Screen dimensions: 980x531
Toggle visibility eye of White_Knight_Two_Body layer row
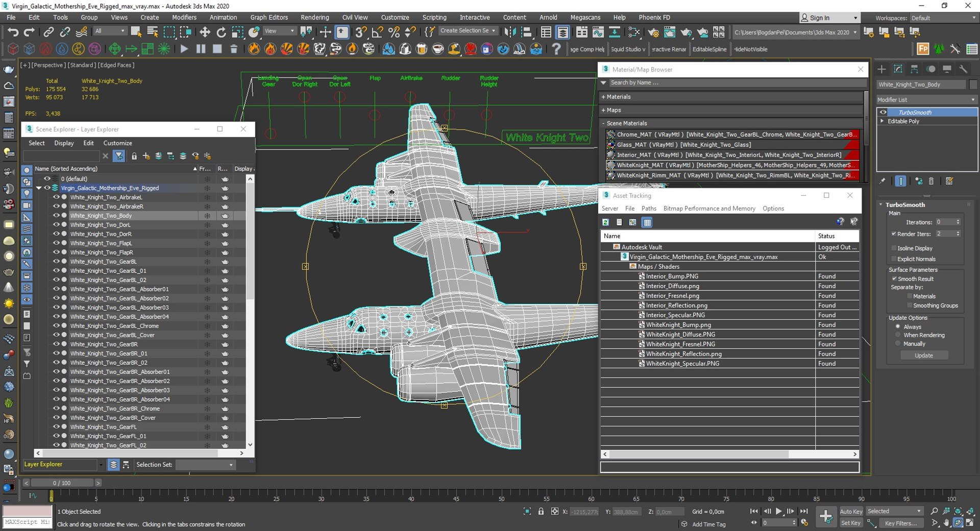click(x=56, y=215)
